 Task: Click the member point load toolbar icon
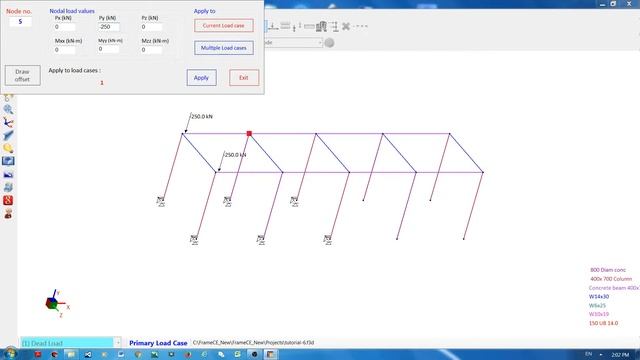click(297, 26)
